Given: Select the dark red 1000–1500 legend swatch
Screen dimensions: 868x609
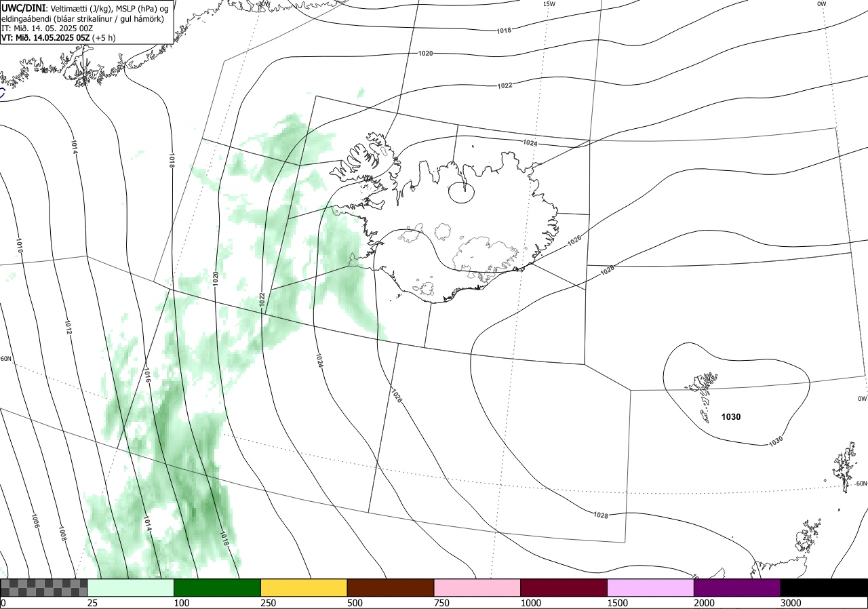Looking at the screenshot, I should point(564,587).
